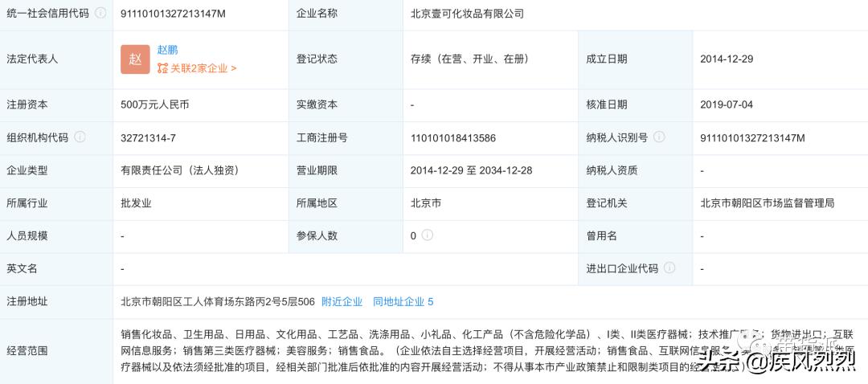Select 北京市朝阳区市场监督管理局

point(768,203)
